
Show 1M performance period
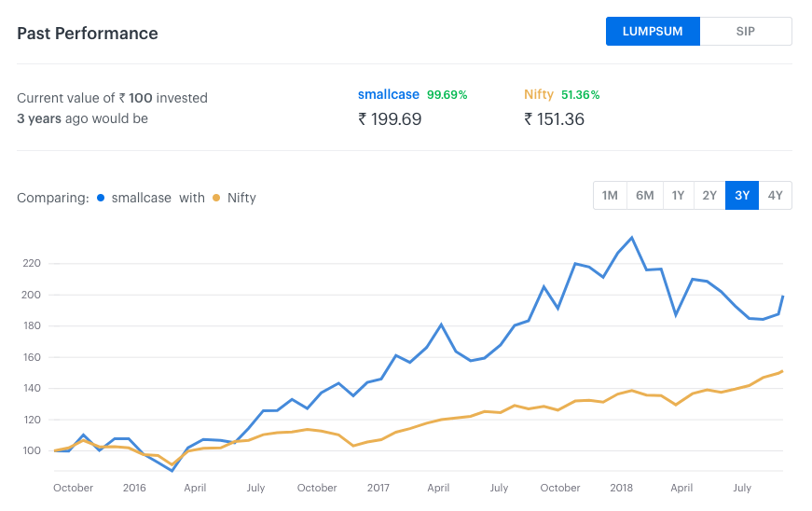(x=610, y=195)
